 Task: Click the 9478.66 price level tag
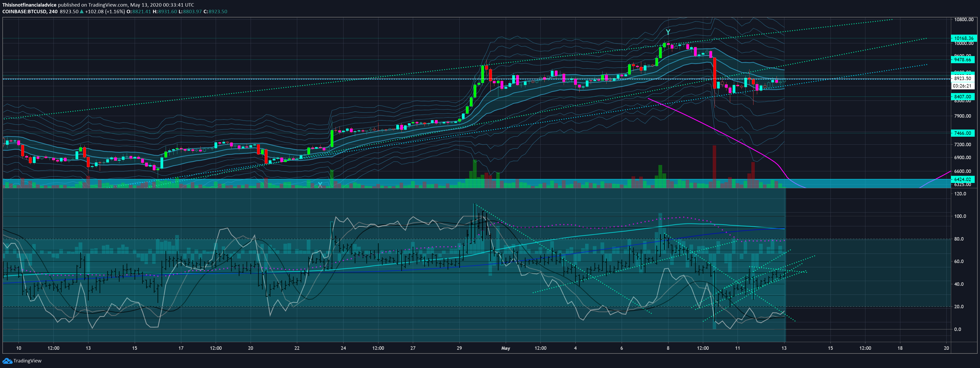point(963,60)
